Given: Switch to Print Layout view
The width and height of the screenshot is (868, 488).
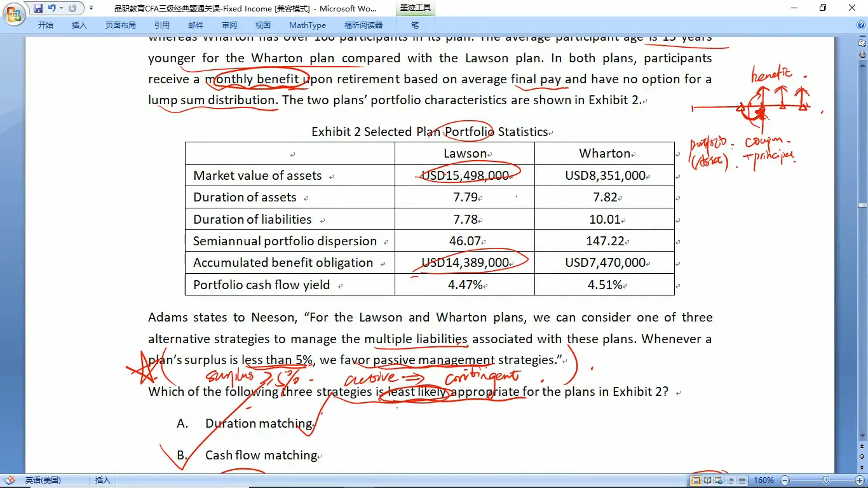Looking at the screenshot, I should (696, 481).
